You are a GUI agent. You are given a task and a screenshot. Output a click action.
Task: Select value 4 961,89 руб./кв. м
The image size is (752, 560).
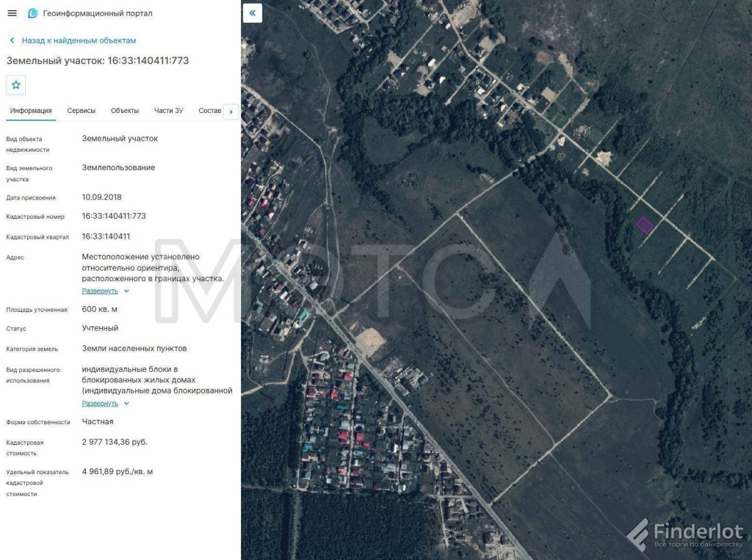(x=117, y=472)
